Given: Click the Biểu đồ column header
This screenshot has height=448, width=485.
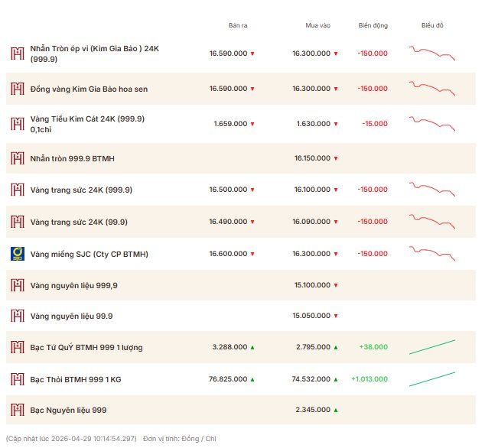Looking at the screenshot, I should (x=432, y=25).
